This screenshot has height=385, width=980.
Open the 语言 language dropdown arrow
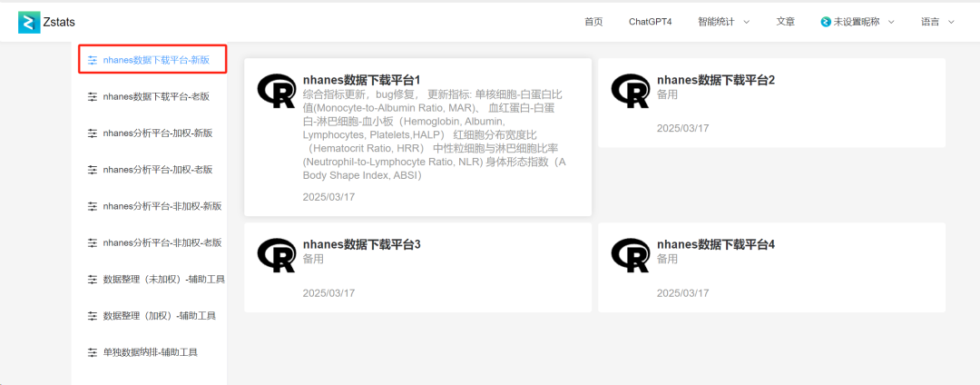coord(951,22)
